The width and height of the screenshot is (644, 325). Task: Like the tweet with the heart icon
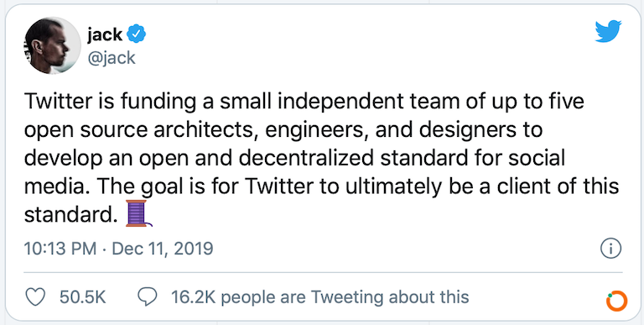[35, 296]
